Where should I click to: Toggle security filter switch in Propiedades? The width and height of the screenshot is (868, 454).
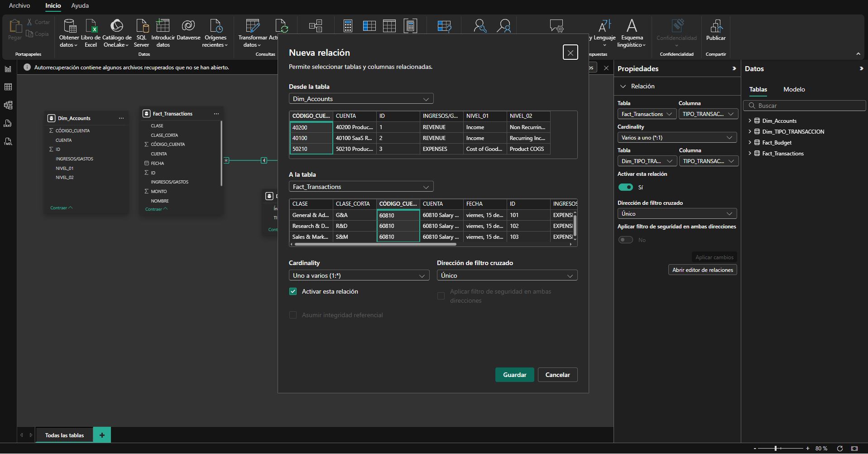[x=626, y=240]
